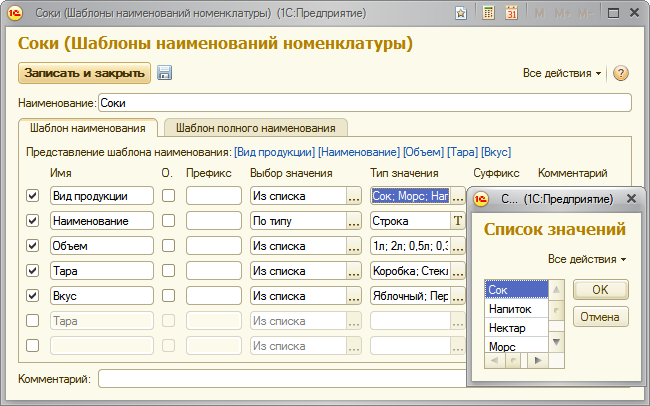Click [Вид продукции] in template representation

[x=274, y=152]
